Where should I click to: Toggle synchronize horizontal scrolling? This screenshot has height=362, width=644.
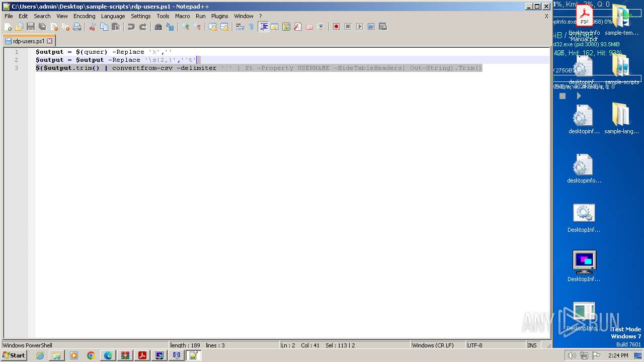pyautogui.click(x=224, y=27)
